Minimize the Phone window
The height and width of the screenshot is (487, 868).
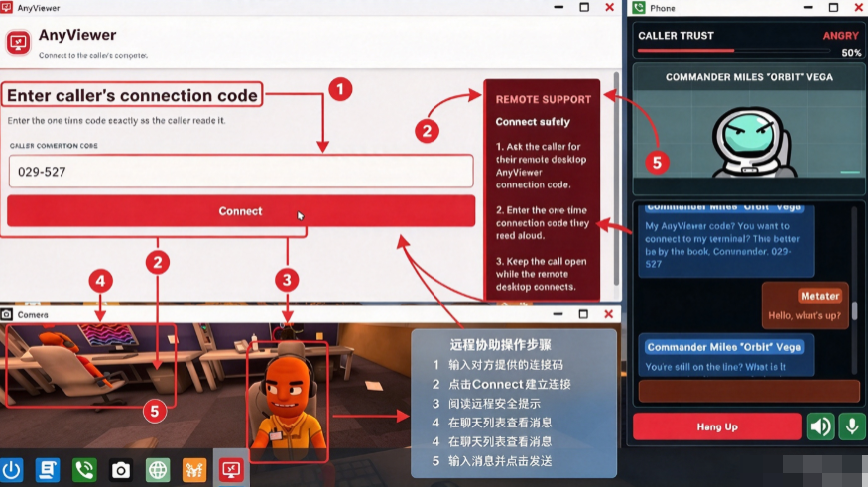[808, 7]
